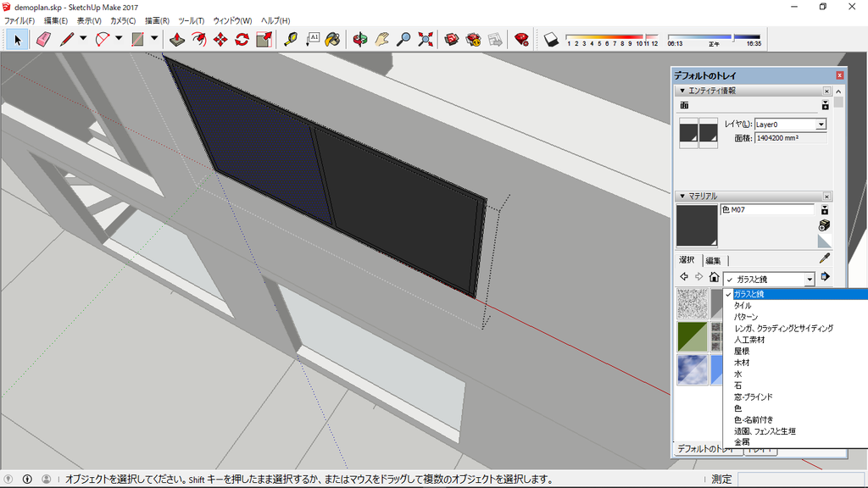868x488 pixels.
Task: Switch to the 編集 tab
Action: [713, 261]
